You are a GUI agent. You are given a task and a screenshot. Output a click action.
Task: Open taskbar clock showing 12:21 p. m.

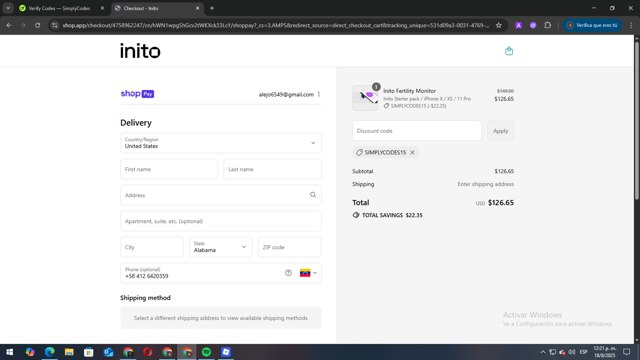click(x=604, y=352)
